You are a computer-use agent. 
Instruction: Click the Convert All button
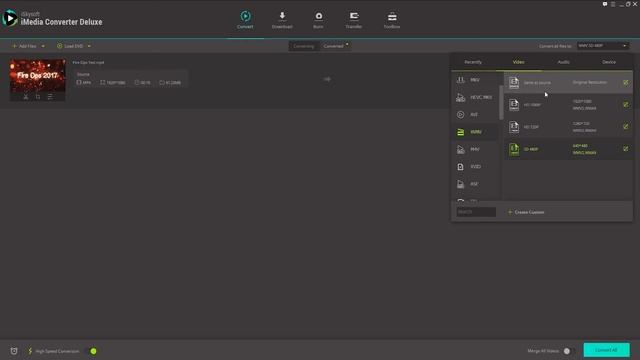(606, 350)
